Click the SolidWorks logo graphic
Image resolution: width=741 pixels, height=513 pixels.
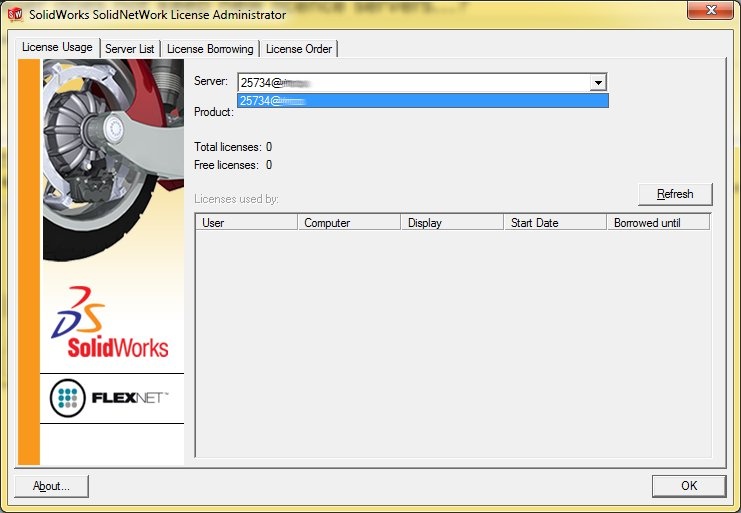click(110, 322)
